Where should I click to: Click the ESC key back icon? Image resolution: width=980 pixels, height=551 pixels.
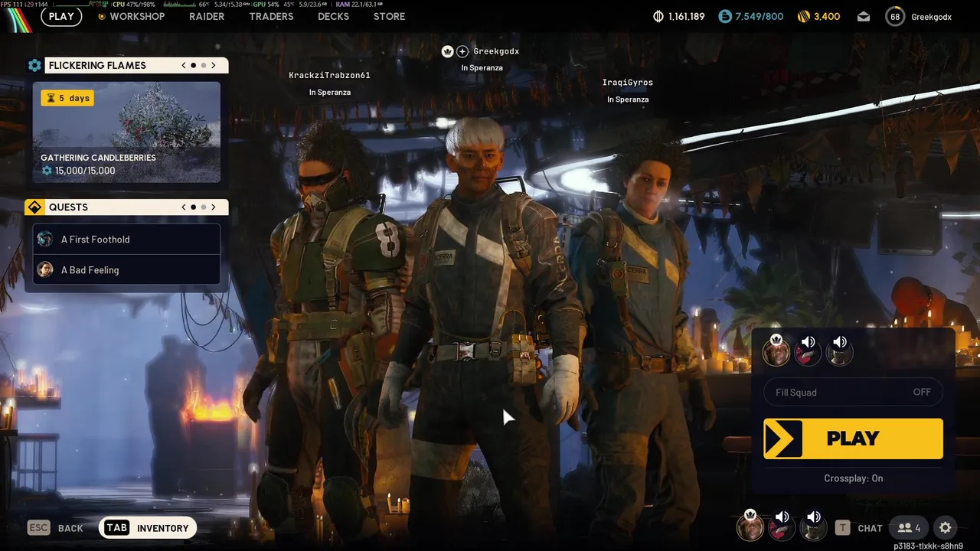[38, 527]
